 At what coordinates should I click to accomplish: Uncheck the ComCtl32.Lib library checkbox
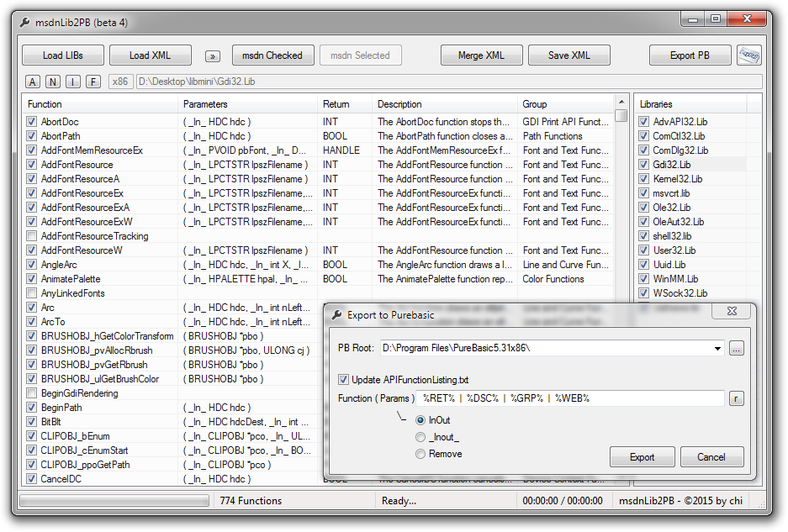coord(643,136)
